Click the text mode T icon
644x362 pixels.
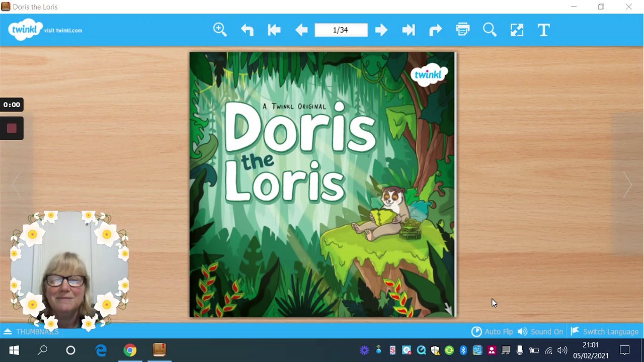pos(544,30)
